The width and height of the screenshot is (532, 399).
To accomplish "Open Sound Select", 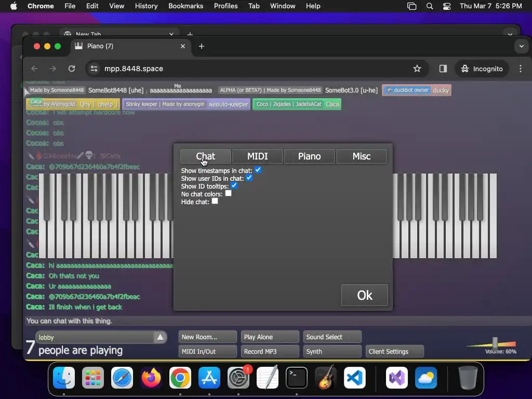I will [332, 337].
